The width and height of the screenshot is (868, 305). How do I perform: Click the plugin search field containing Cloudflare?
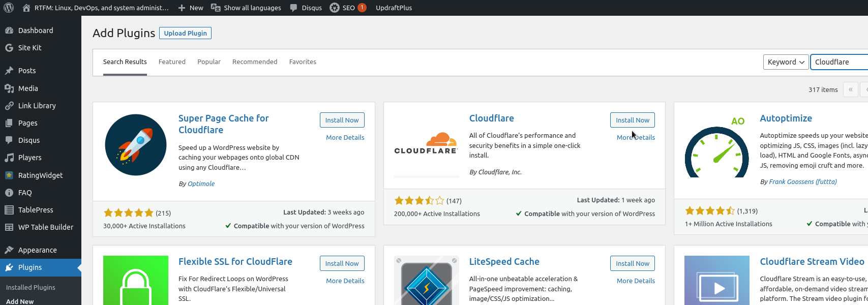(839, 62)
